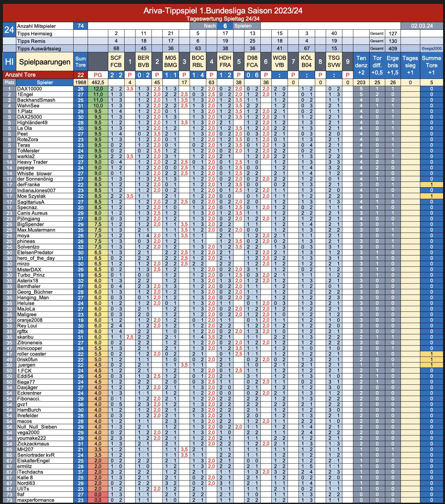The width and height of the screenshot is (445, 504).
Task: Click player name 'EtelsenPredator'
Action: pos(35,252)
